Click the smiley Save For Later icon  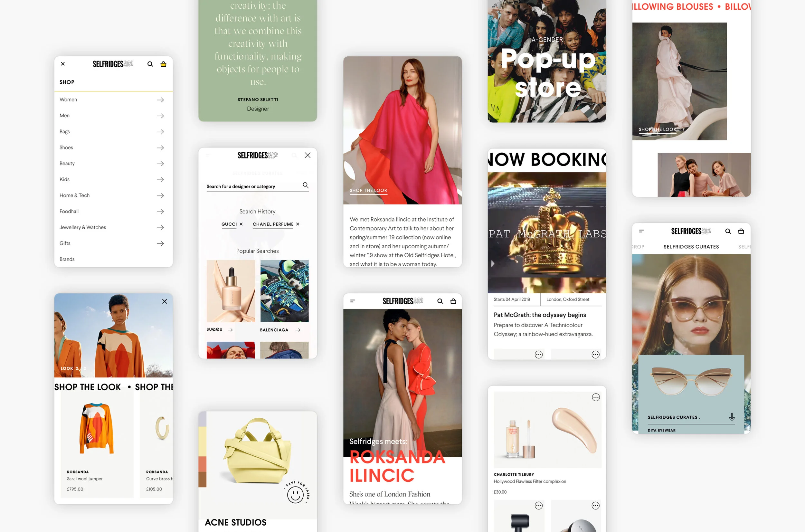click(x=295, y=495)
